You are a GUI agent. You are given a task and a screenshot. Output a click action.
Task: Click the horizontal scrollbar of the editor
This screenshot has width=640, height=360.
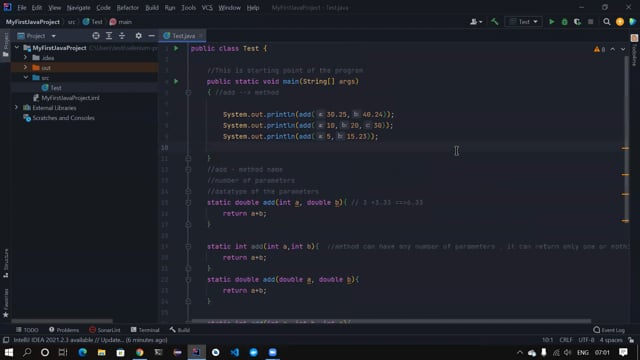pyautogui.click(x=391, y=321)
